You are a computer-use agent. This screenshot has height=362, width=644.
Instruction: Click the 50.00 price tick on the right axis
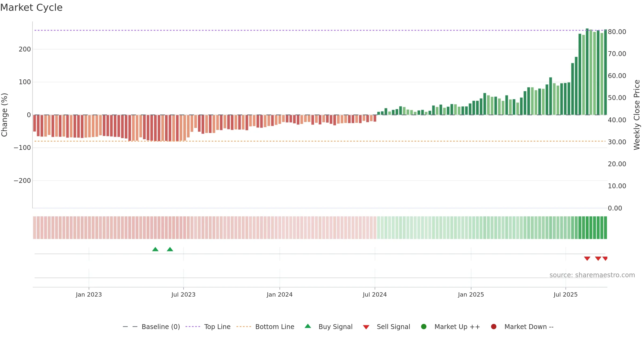pos(617,98)
